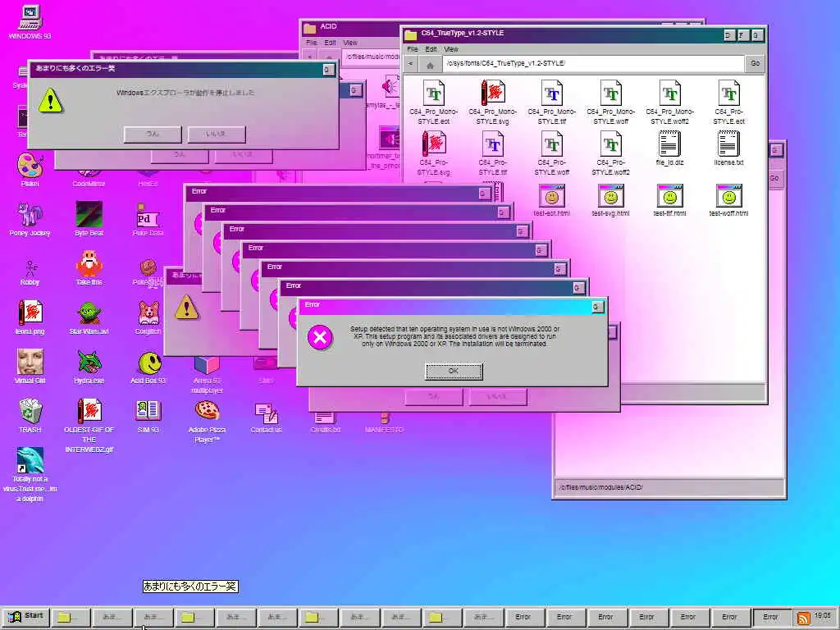Open the Start menu
840x630 pixels.
pyautogui.click(x=25, y=617)
